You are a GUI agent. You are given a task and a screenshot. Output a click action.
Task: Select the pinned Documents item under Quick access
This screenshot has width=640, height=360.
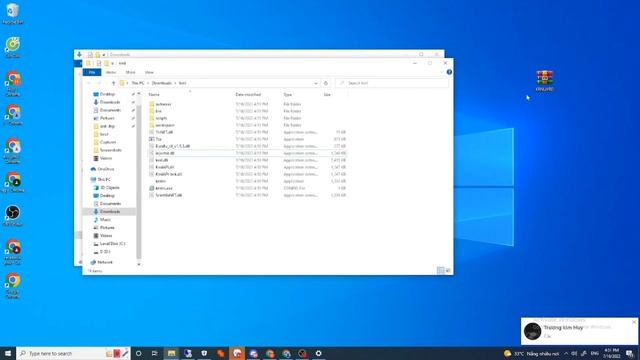coord(109,110)
